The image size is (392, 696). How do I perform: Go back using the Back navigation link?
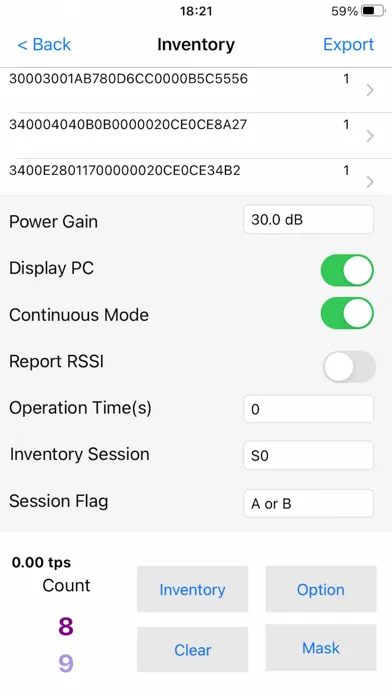pyautogui.click(x=44, y=44)
